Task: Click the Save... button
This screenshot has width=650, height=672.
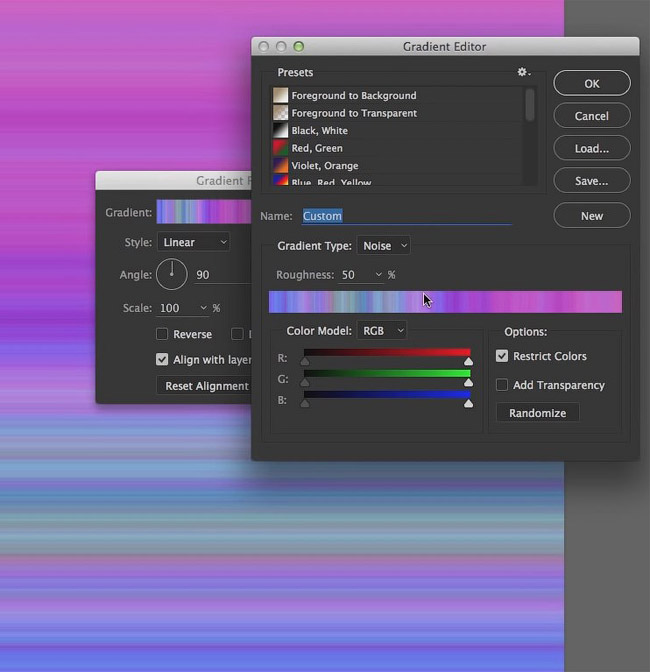Action: tap(592, 181)
